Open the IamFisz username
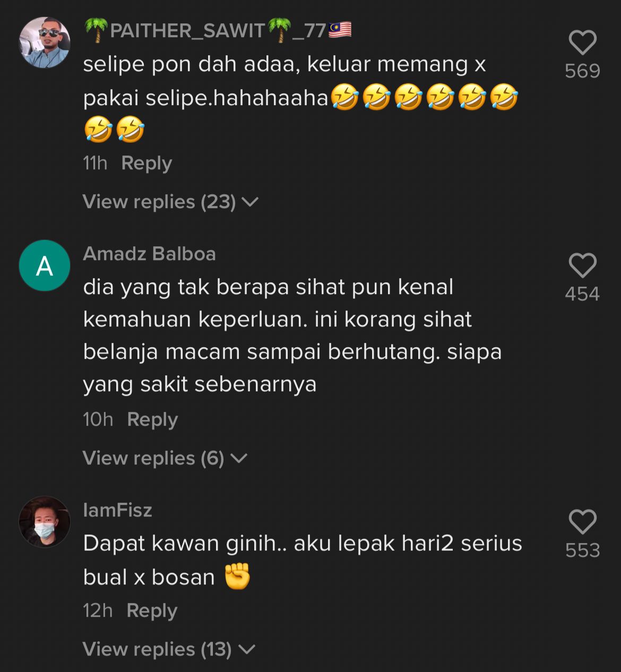Image resolution: width=621 pixels, height=672 pixels. pyautogui.click(x=117, y=510)
